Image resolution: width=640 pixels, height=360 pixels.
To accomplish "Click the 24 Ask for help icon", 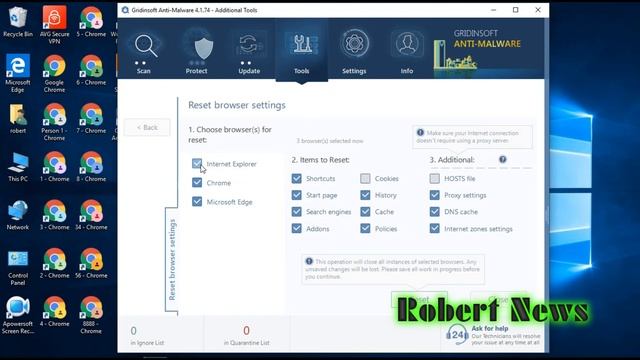I will tap(457, 335).
